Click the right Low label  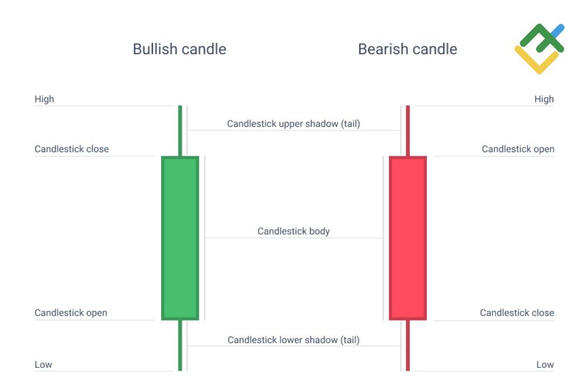[x=545, y=364]
